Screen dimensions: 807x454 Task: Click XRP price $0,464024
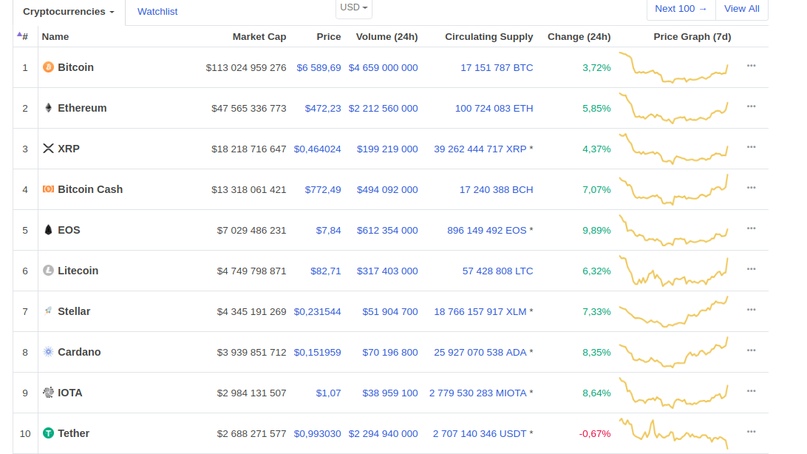pos(317,149)
